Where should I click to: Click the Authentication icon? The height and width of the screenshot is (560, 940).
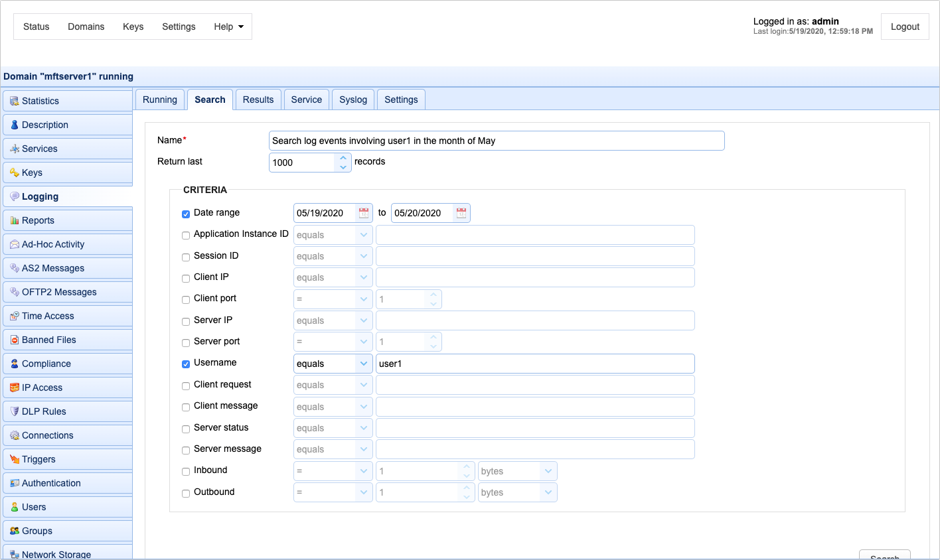[x=15, y=483]
